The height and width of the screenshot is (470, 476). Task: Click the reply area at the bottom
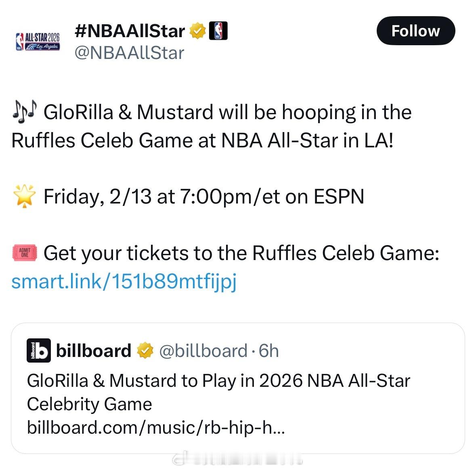[238, 463]
